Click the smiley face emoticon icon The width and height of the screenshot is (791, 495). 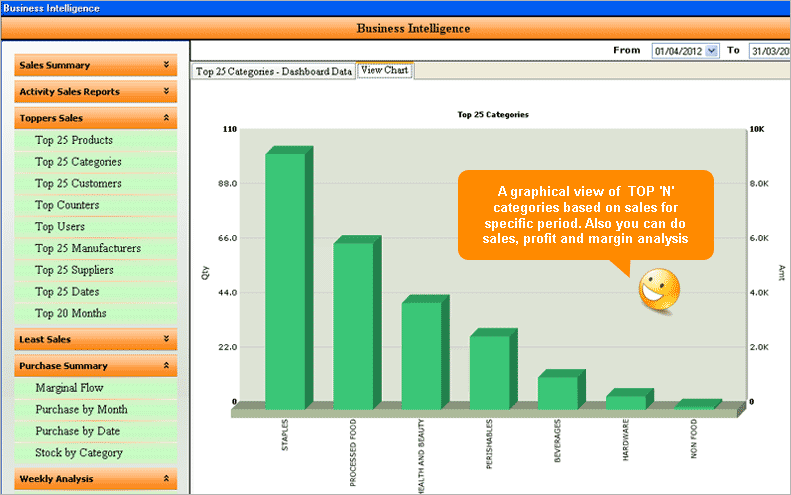(659, 289)
